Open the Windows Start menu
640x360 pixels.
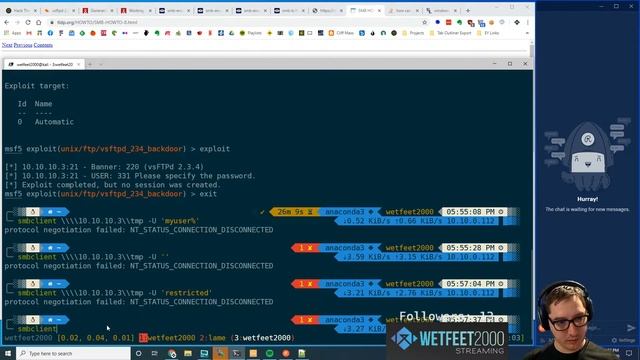tap(8, 353)
